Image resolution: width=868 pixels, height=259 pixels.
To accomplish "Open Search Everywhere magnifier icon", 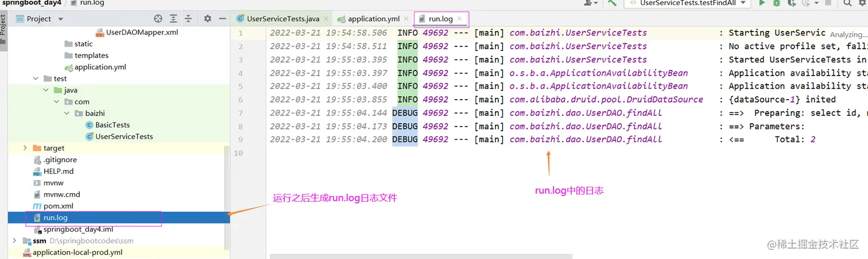I will point(848,3).
